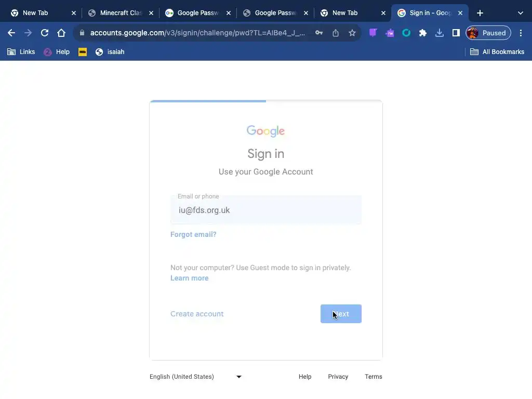
Task: Open All Bookmarks folder
Action: (x=497, y=52)
